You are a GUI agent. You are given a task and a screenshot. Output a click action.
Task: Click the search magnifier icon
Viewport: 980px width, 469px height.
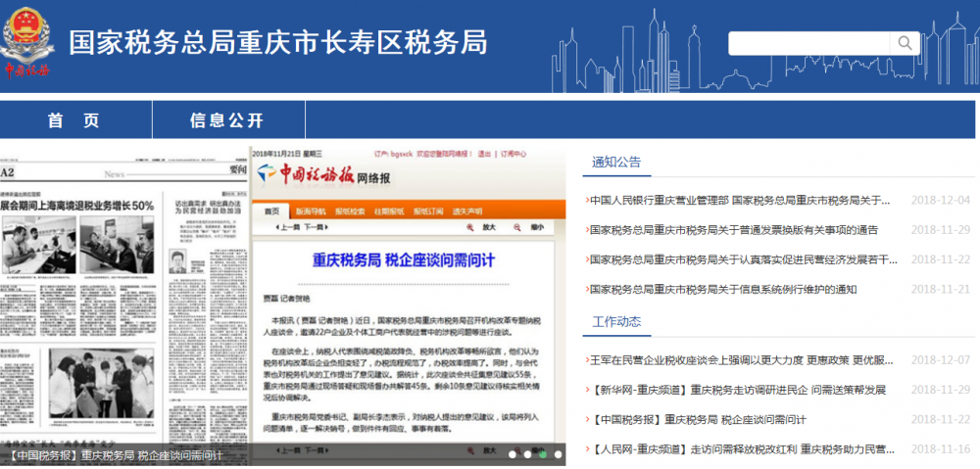tap(904, 43)
